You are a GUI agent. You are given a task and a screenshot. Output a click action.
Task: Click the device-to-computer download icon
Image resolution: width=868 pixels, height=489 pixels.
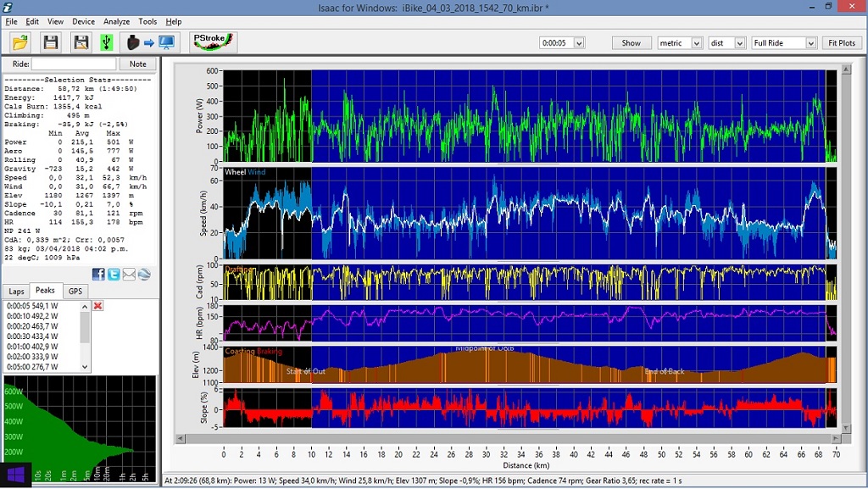click(150, 42)
